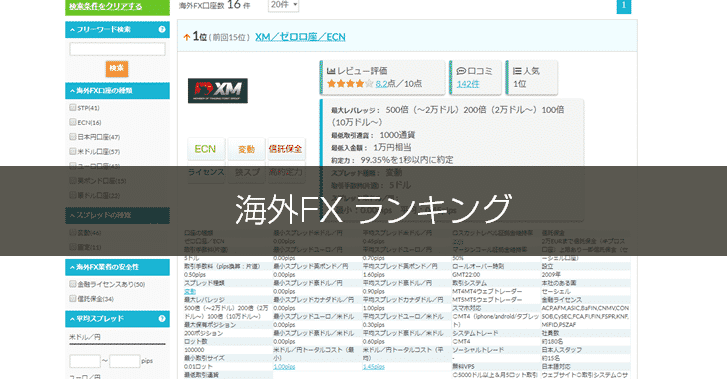727x379 pixels.
Task: Click the ECN tag badge
Action: [206, 149]
